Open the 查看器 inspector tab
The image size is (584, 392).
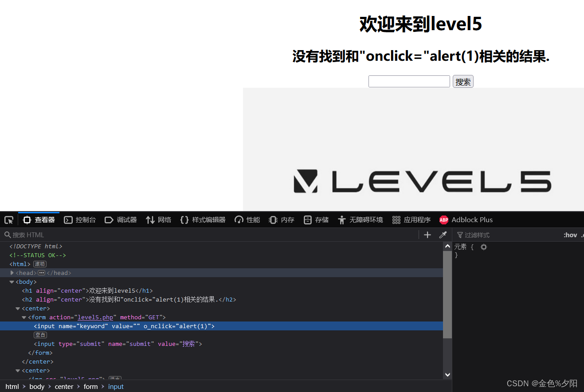click(x=39, y=220)
